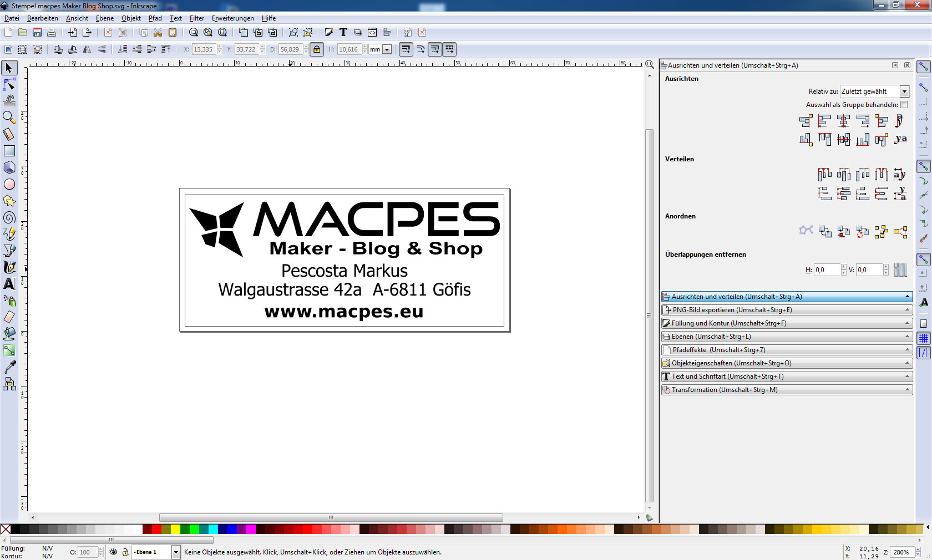Open the Ebene menu
This screenshot has height=560, width=932.
[105, 18]
